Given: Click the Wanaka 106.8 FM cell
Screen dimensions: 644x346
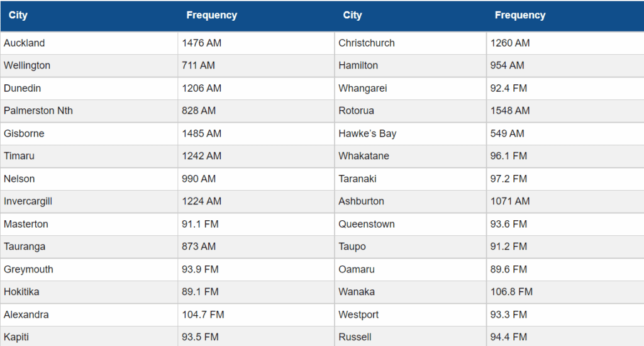Looking at the screenshot, I should 511,292.
